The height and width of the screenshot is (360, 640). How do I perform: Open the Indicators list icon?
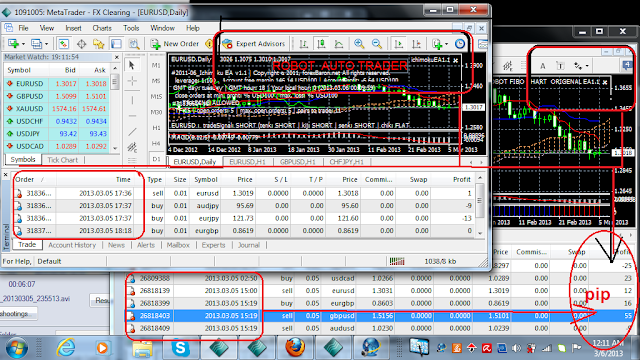pos(437,44)
